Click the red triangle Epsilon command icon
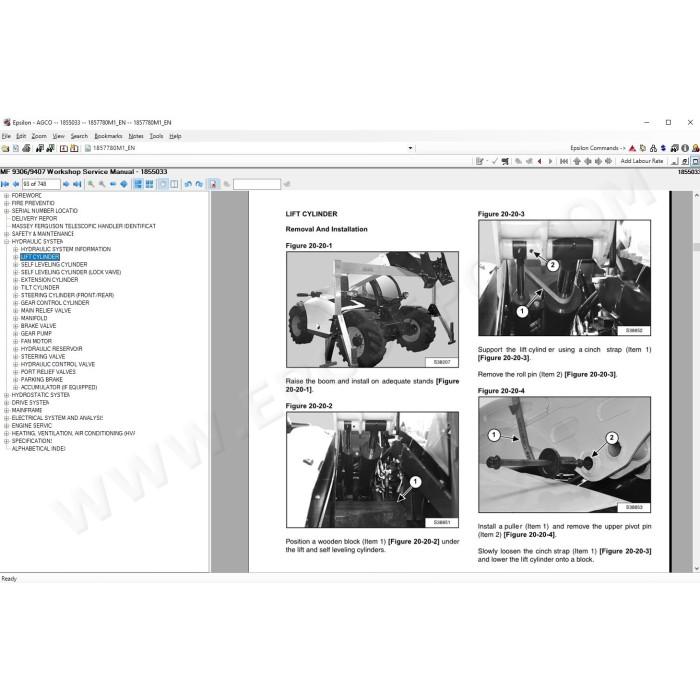The image size is (700, 700). pos(632,148)
